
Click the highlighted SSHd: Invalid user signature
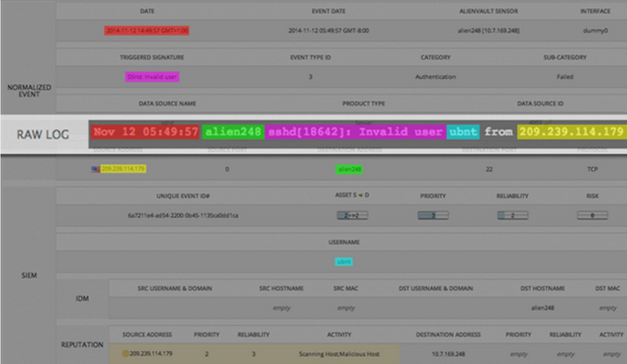pyautogui.click(x=152, y=76)
